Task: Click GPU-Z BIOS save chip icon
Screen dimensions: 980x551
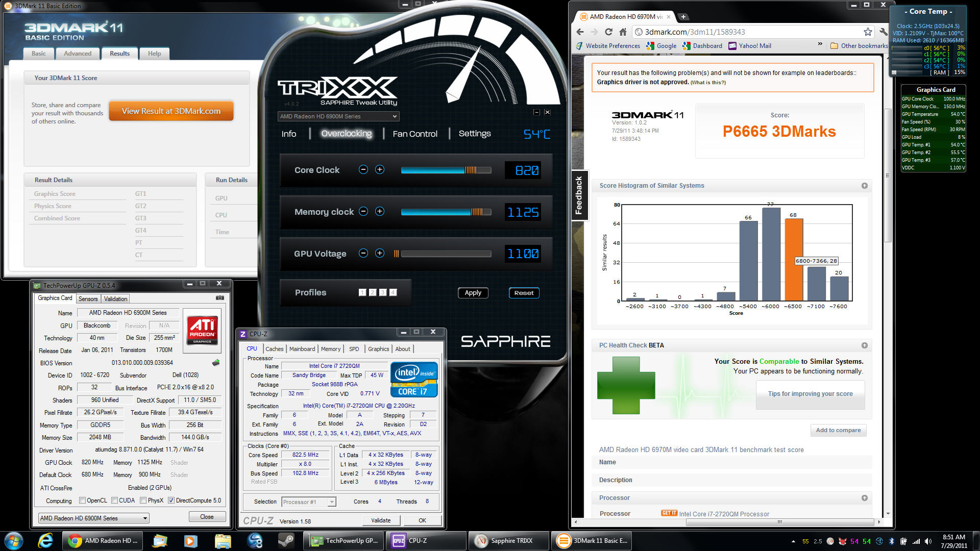Action: (216, 363)
